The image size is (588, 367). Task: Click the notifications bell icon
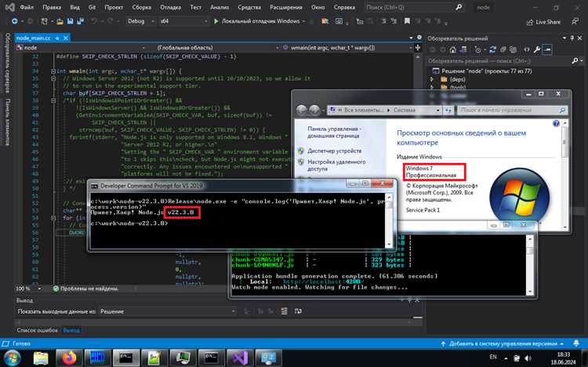tap(576, 343)
